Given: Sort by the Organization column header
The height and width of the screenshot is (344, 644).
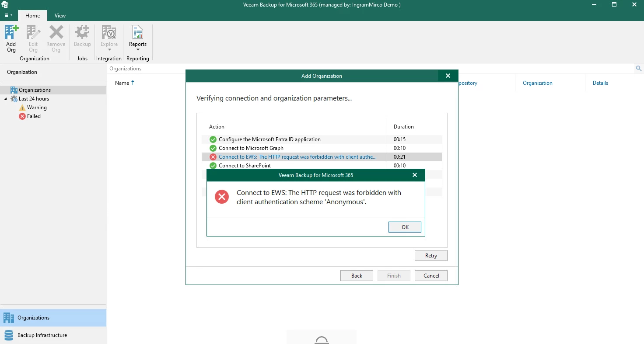Looking at the screenshot, I should coord(537,83).
